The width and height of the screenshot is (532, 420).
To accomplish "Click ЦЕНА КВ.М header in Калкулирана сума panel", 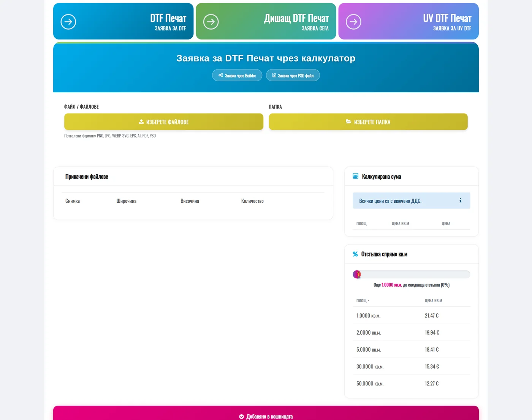I will click(x=401, y=224).
